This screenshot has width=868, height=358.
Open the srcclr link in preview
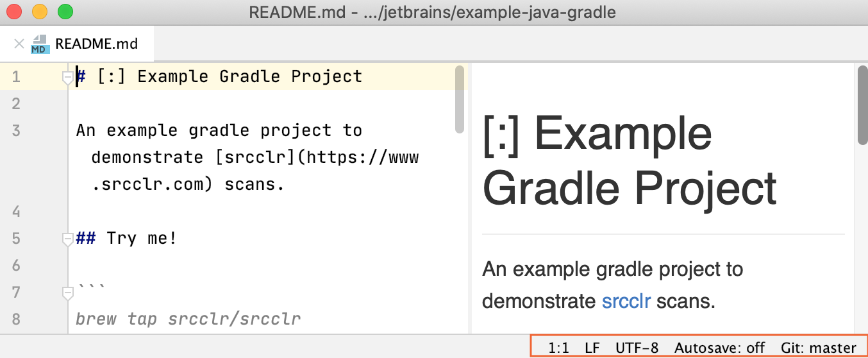[x=626, y=300]
